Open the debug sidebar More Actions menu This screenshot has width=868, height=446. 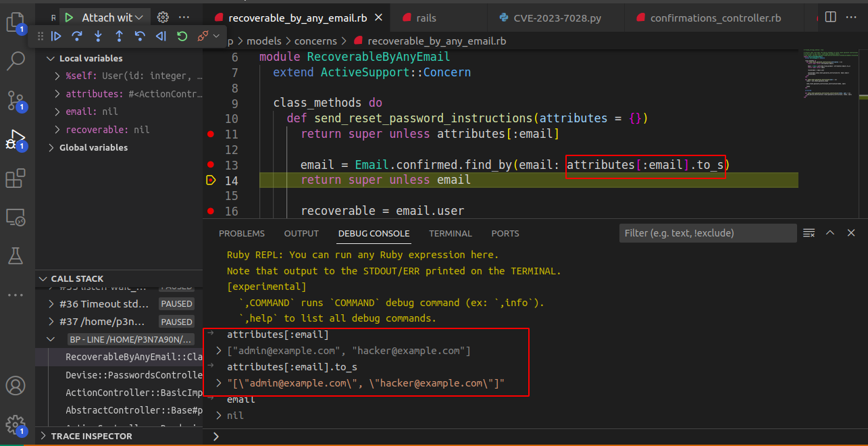point(184,18)
